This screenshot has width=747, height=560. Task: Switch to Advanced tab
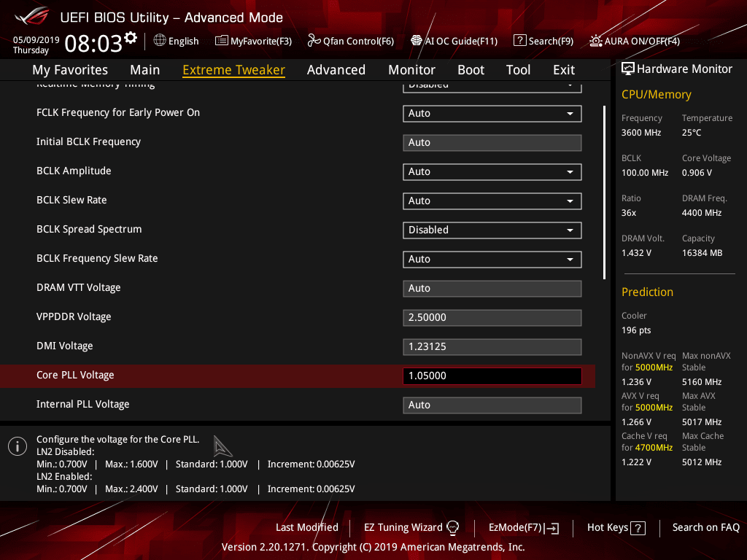(x=336, y=70)
